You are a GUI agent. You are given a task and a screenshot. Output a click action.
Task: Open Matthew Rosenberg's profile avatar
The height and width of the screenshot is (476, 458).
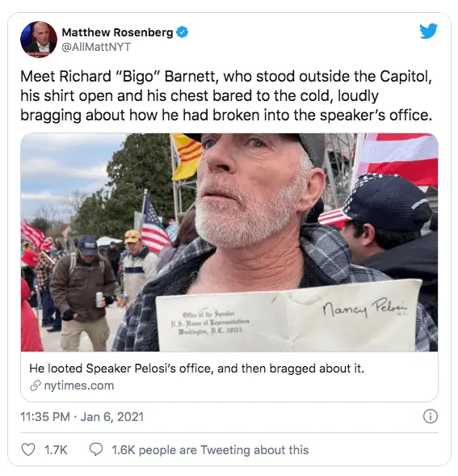click(39, 39)
